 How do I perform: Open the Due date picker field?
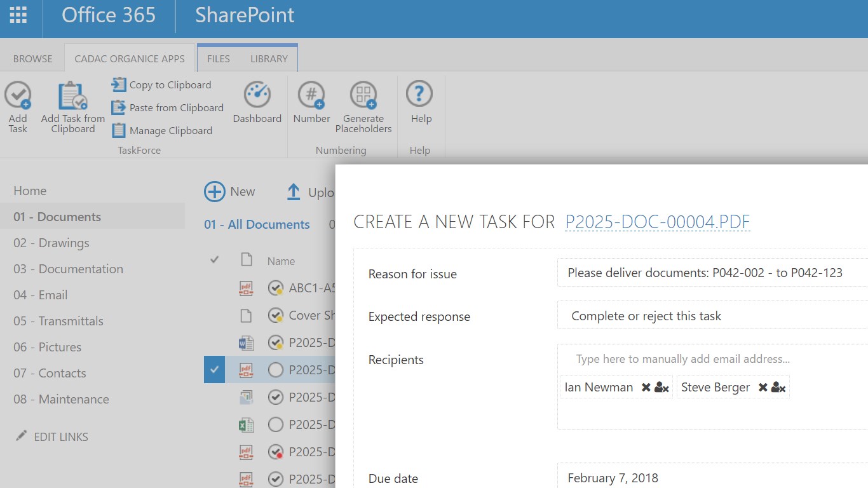click(x=712, y=478)
